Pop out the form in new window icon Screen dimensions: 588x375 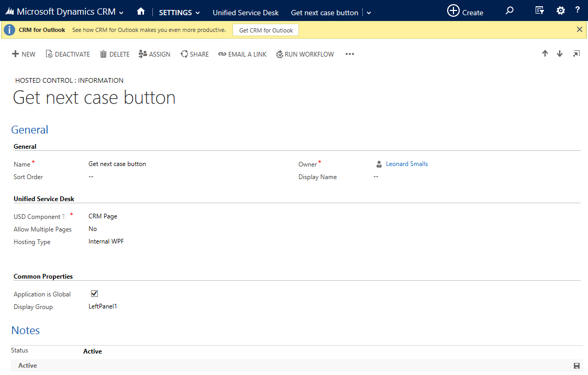576,53
